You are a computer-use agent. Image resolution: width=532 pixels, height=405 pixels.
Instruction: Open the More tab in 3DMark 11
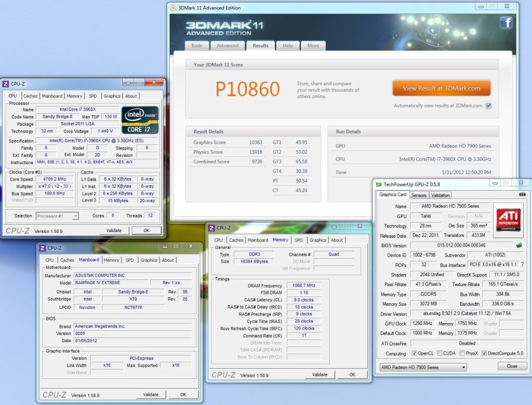point(313,46)
